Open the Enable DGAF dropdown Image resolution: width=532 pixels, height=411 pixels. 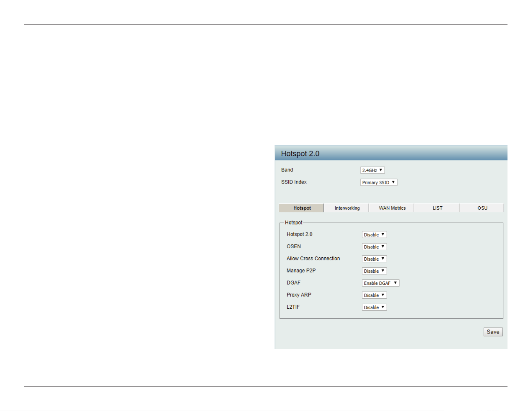pos(381,283)
